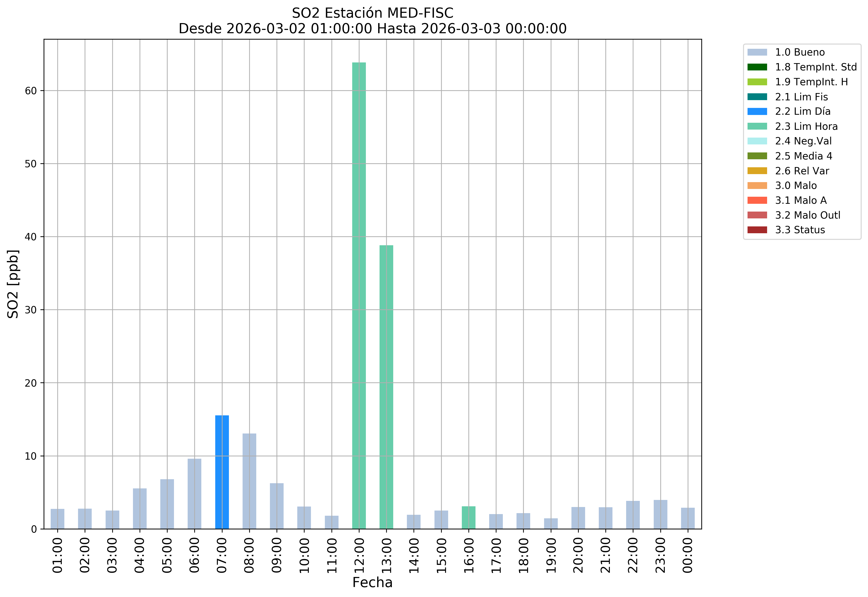868x597 pixels.
Task: Click the bar at 08:00
Action: (x=249, y=481)
